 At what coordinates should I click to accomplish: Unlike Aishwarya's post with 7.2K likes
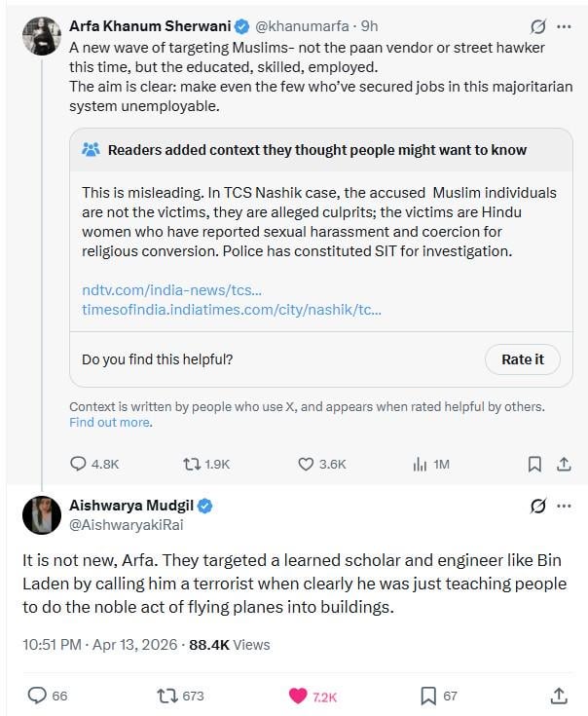point(299,696)
